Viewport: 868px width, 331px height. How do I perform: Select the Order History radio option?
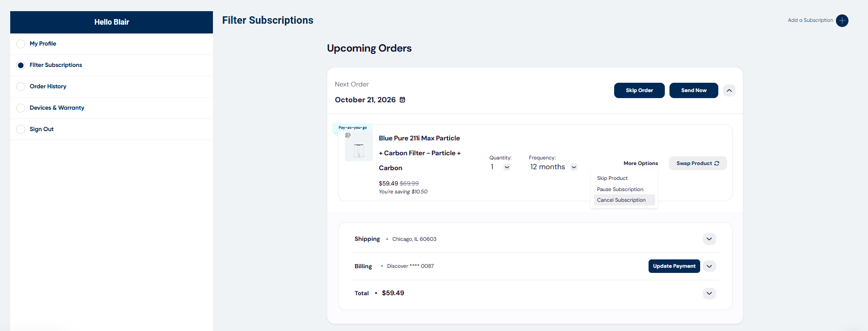coord(20,86)
